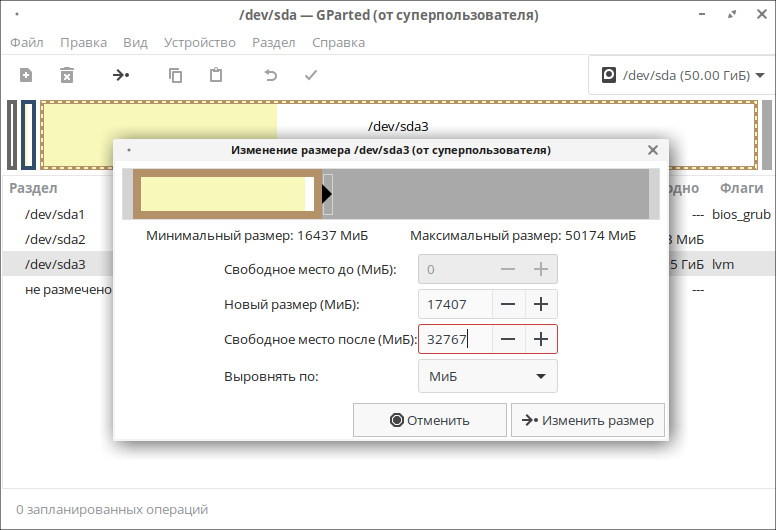Open the /dev/sda device selector dropdown
776x530 pixels.
click(681, 75)
